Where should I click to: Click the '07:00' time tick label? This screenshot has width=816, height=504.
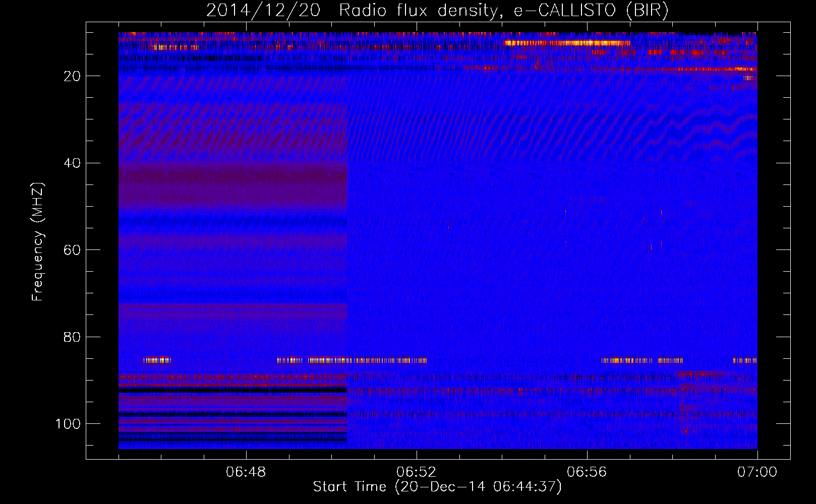pos(757,472)
